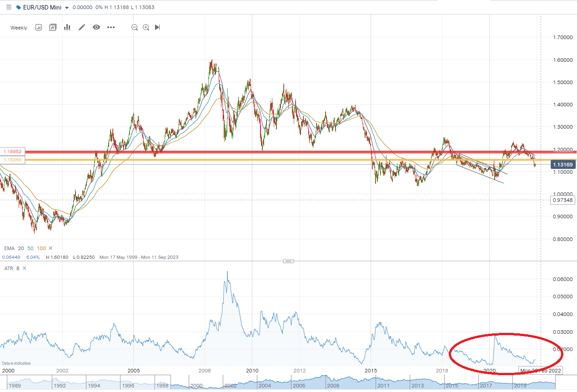Grab the panel divider handle above ATR
The image size is (577, 392).
click(288, 261)
